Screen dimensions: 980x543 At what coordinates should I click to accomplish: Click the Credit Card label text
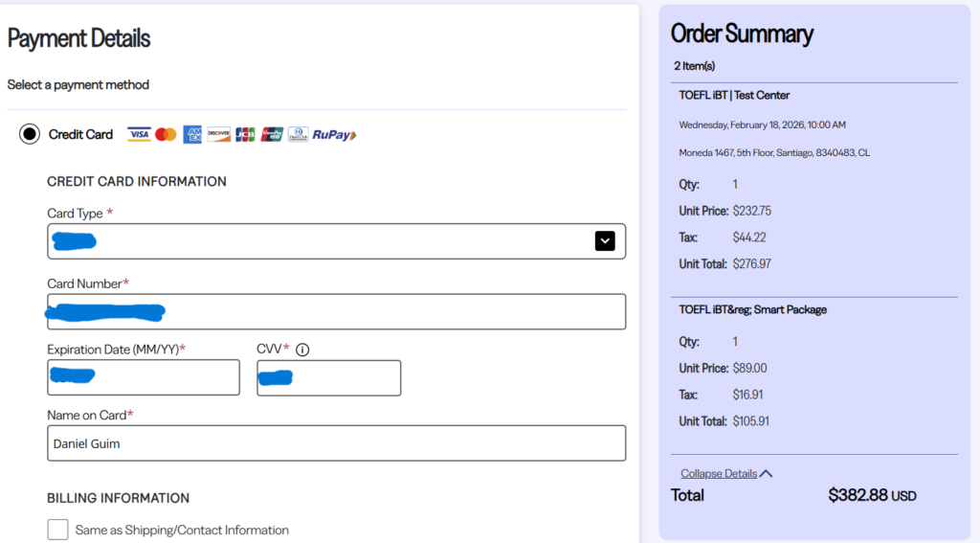(80, 134)
